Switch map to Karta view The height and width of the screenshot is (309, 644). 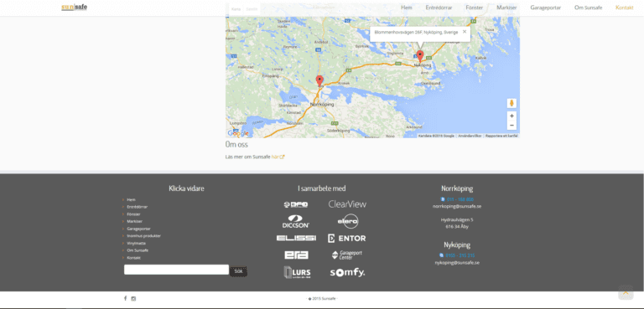tap(236, 8)
